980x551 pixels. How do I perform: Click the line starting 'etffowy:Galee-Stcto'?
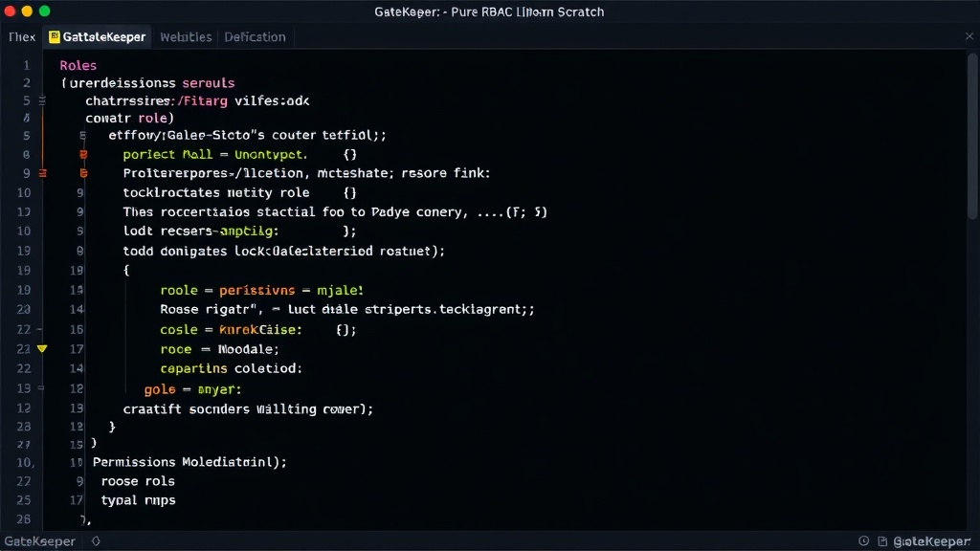(248, 135)
